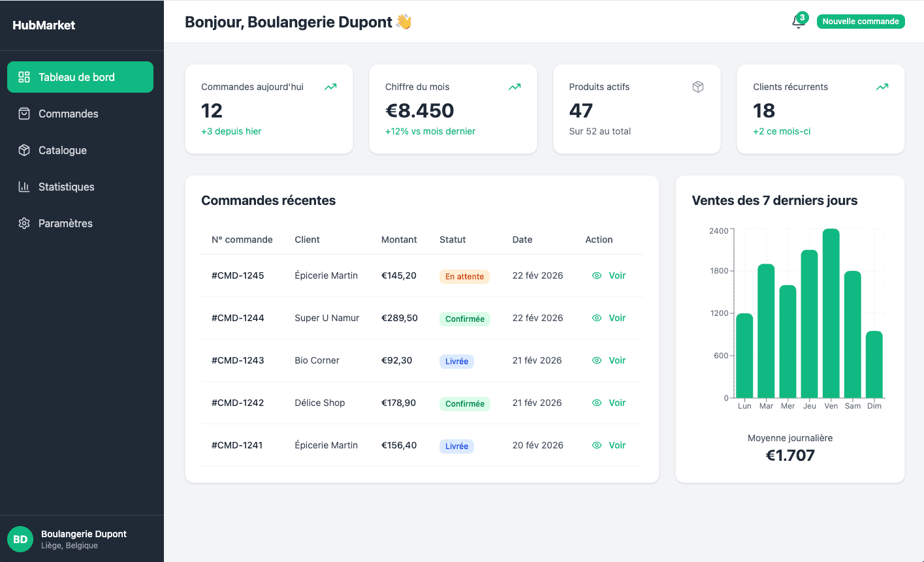Click the notification bell with 3 alerts
The image size is (924, 562).
[x=798, y=22]
